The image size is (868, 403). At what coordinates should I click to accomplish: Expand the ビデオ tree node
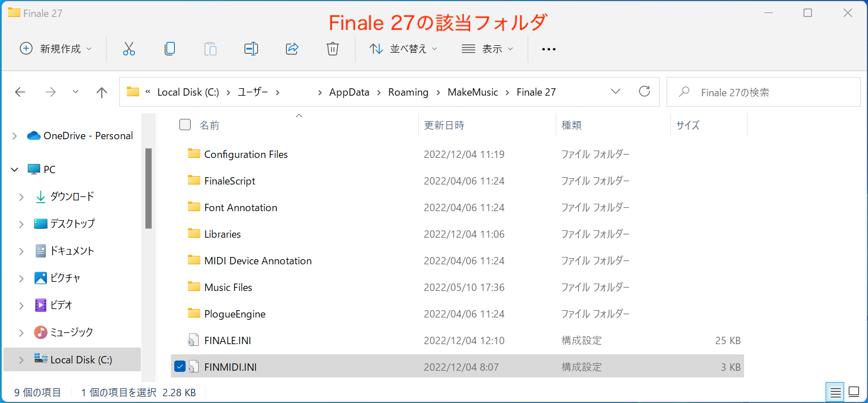tap(22, 306)
